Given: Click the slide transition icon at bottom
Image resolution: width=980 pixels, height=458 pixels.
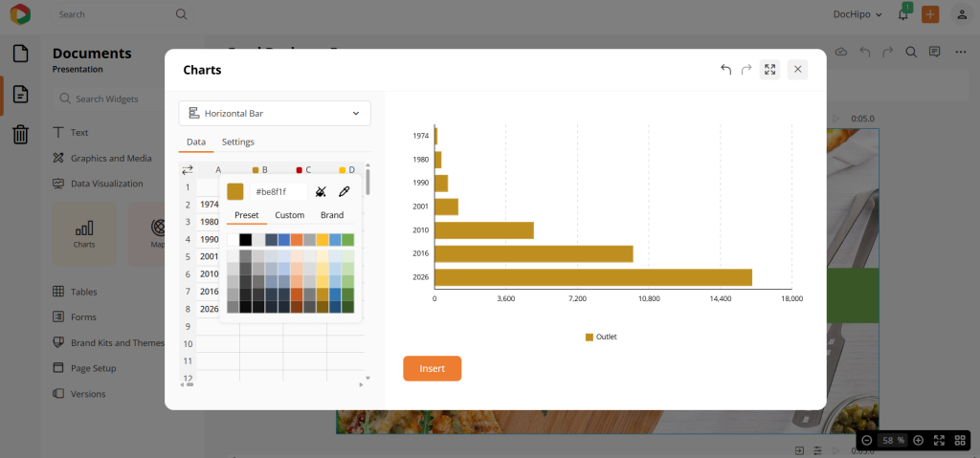Looking at the screenshot, I should (x=799, y=450).
